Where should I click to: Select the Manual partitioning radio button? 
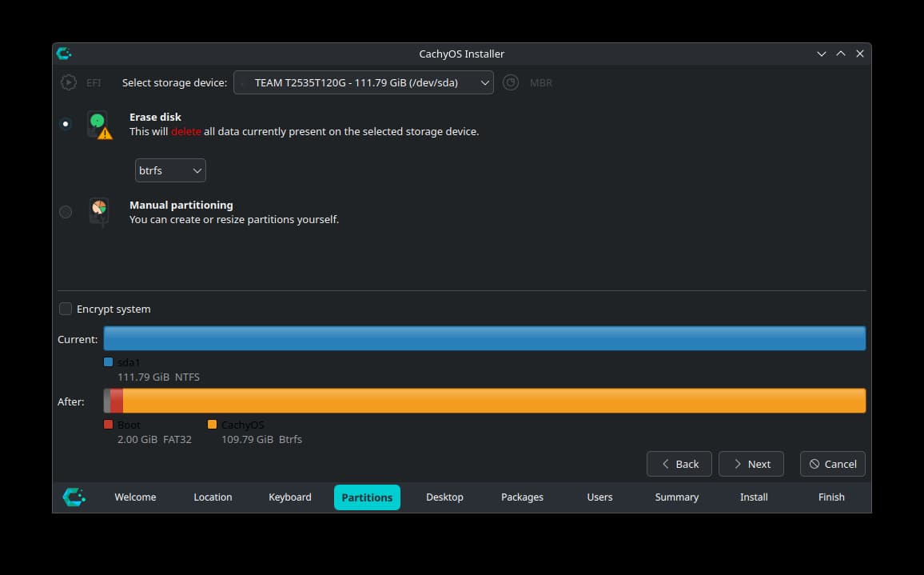(x=66, y=212)
